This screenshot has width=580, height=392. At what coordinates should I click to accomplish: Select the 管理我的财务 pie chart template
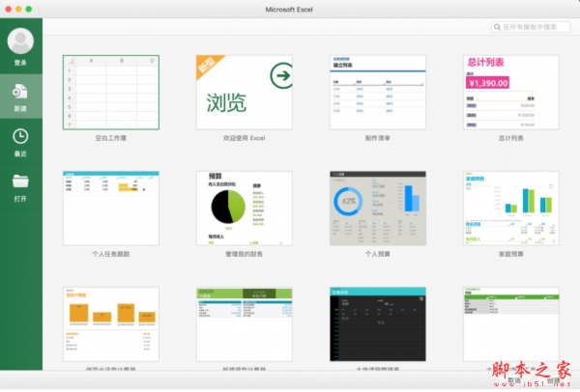pyautogui.click(x=245, y=208)
